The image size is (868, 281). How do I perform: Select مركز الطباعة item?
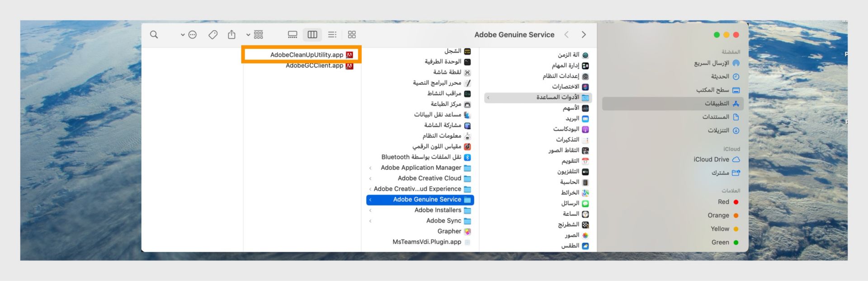click(x=451, y=104)
